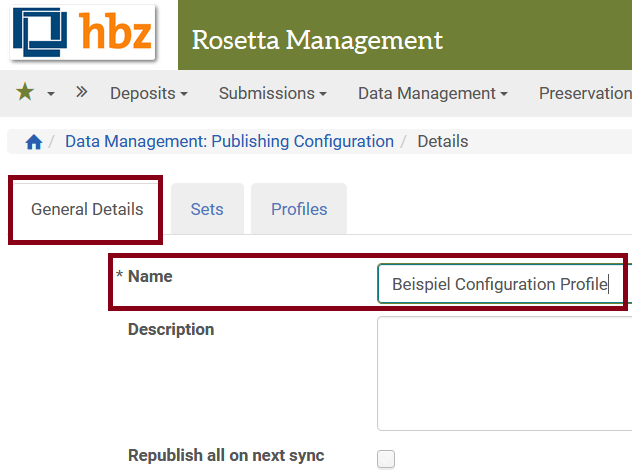Switch to the General Details tab
632x476 pixels.
pos(87,210)
